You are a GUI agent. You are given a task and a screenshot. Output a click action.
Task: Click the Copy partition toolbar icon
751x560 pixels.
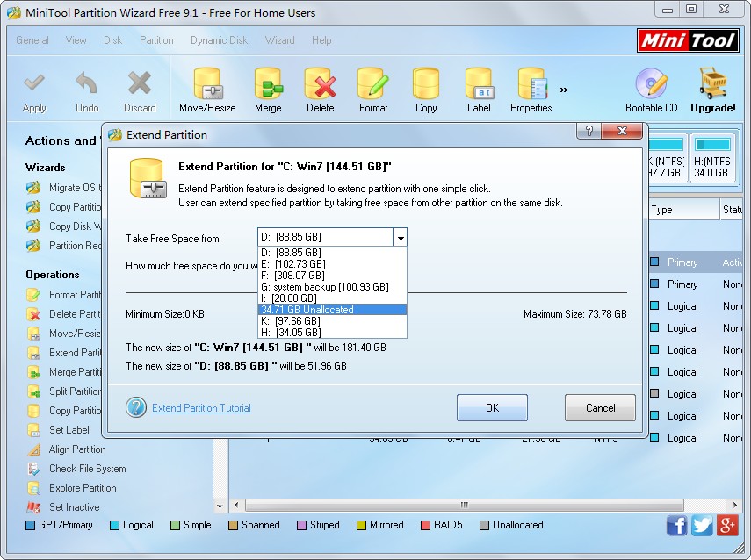pyautogui.click(x=426, y=90)
